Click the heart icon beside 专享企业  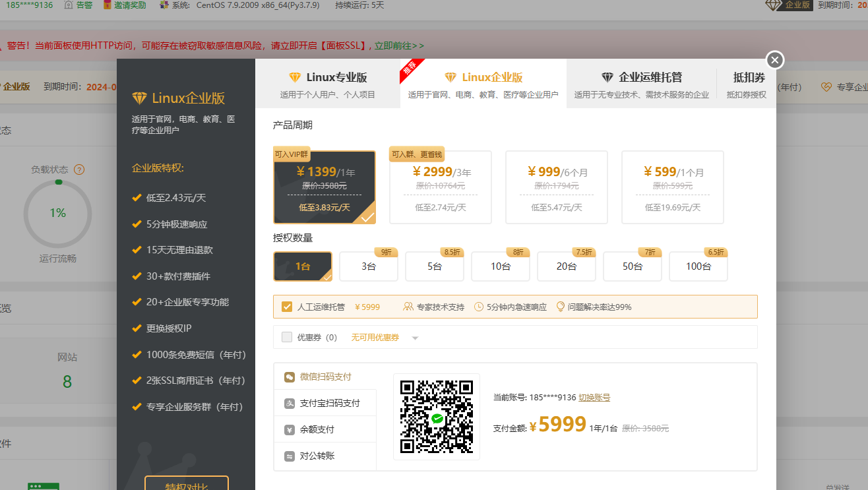click(826, 87)
